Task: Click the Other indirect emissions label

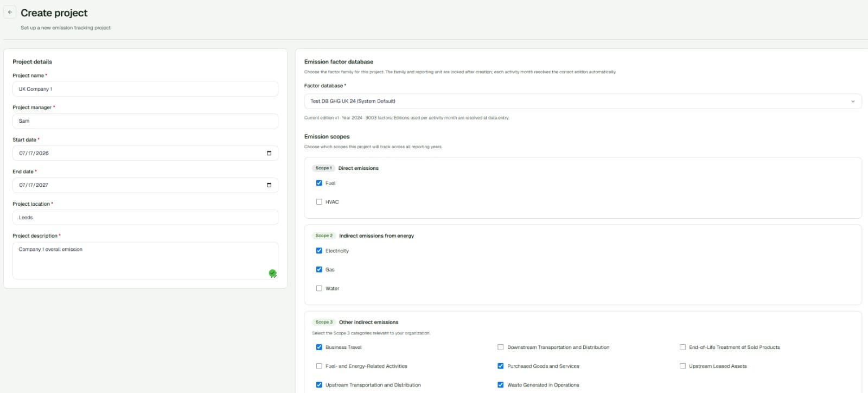Action: 368,322
